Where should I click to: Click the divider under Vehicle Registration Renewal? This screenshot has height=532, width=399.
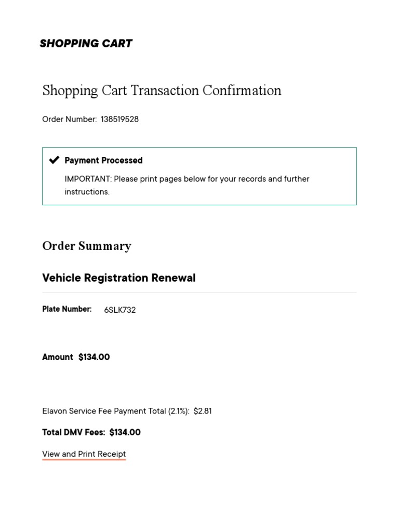click(x=199, y=292)
